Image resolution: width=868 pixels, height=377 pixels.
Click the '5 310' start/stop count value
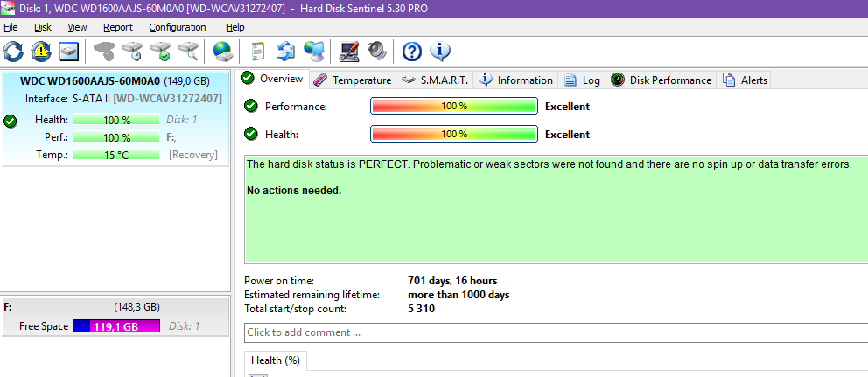point(421,309)
